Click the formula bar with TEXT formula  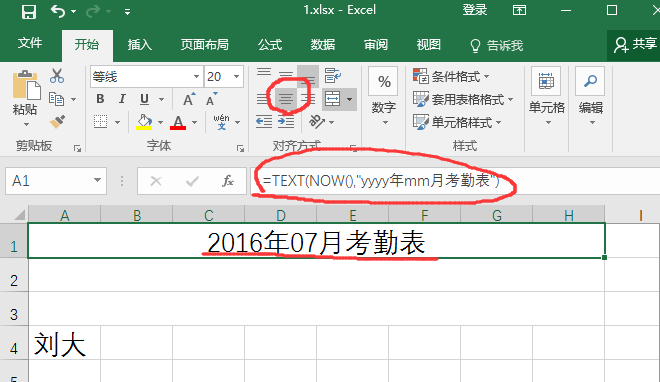pos(455,181)
